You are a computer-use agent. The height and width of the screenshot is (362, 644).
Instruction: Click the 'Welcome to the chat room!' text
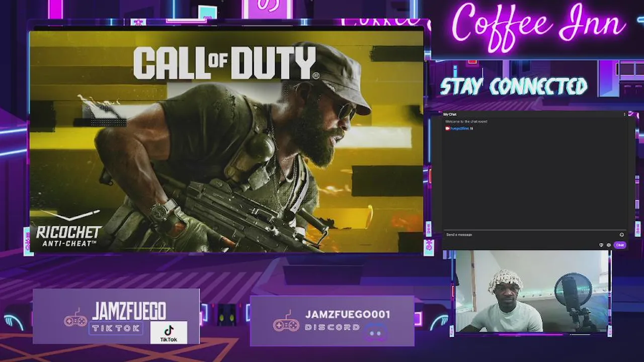(x=466, y=122)
